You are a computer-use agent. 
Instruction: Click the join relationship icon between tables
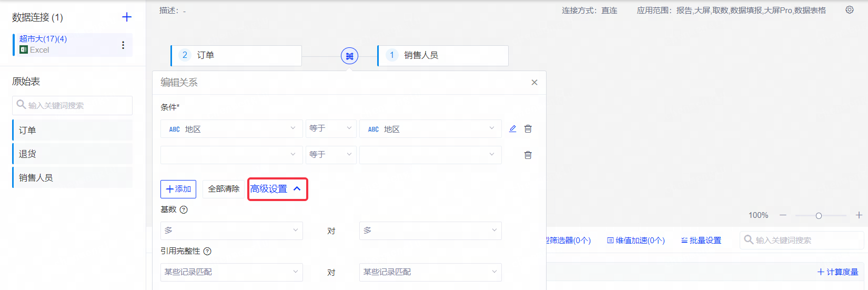pos(349,56)
